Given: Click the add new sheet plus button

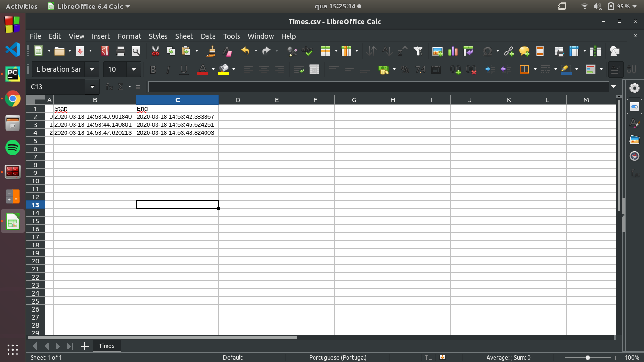Looking at the screenshot, I should tap(84, 346).
